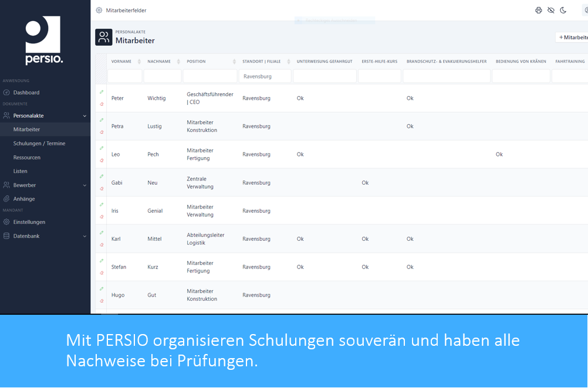Toggle the crossed-out eye visibility icon
This screenshot has height=388, width=588.
pos(551,11)
